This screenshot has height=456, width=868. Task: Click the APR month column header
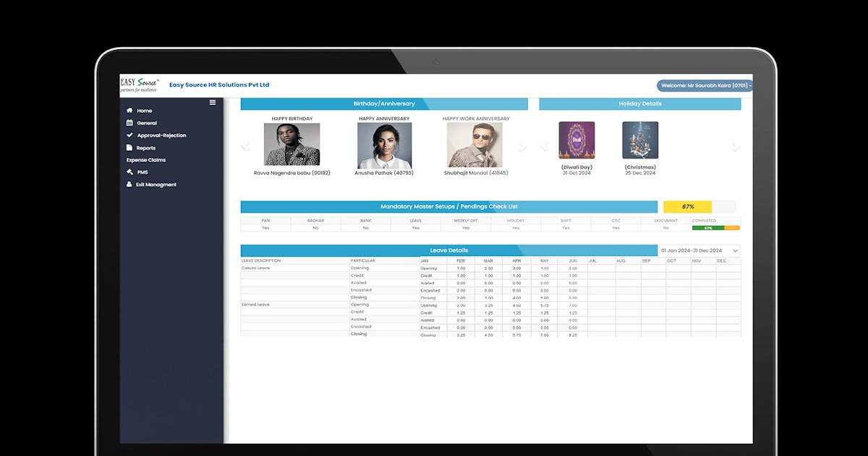point(516,261)
